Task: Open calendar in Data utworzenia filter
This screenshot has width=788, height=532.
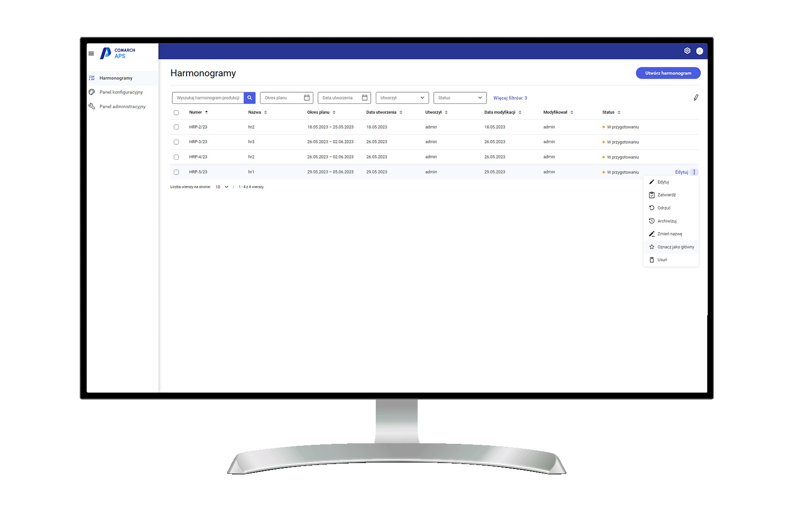Action: (364, 98)
